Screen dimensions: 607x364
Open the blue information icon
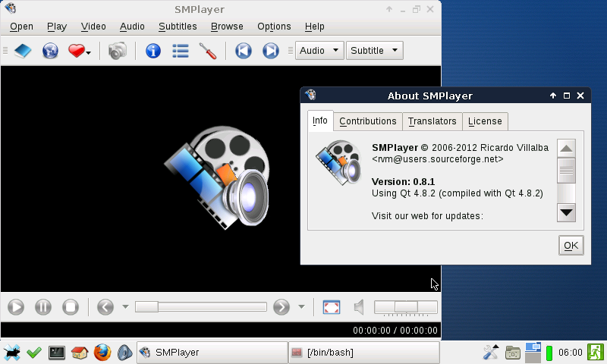[x=153, y=51]
